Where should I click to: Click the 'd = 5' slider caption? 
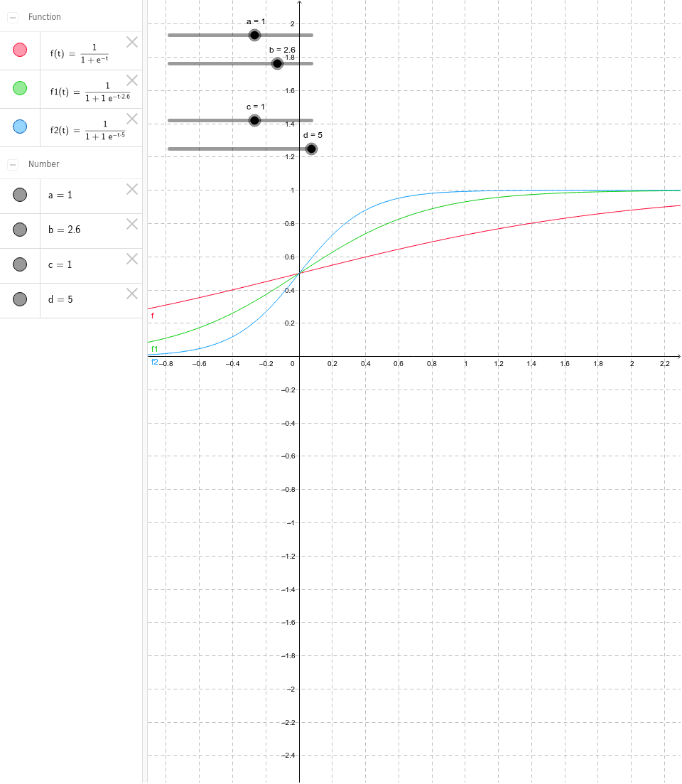pyautogui.click(x=313, y=135)
